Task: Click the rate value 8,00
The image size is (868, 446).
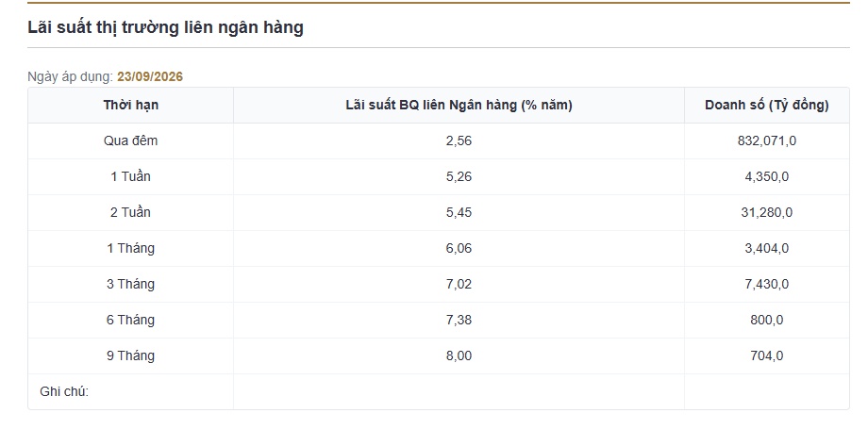Action: point(459,355)
